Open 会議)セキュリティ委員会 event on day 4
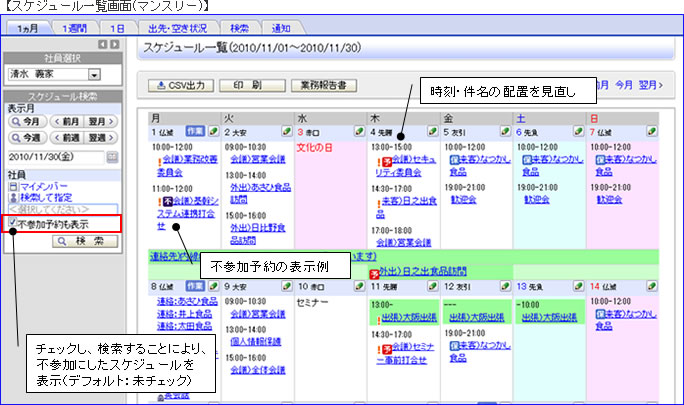The width and height of the screenshot is (684, 405). pos(406,166)
